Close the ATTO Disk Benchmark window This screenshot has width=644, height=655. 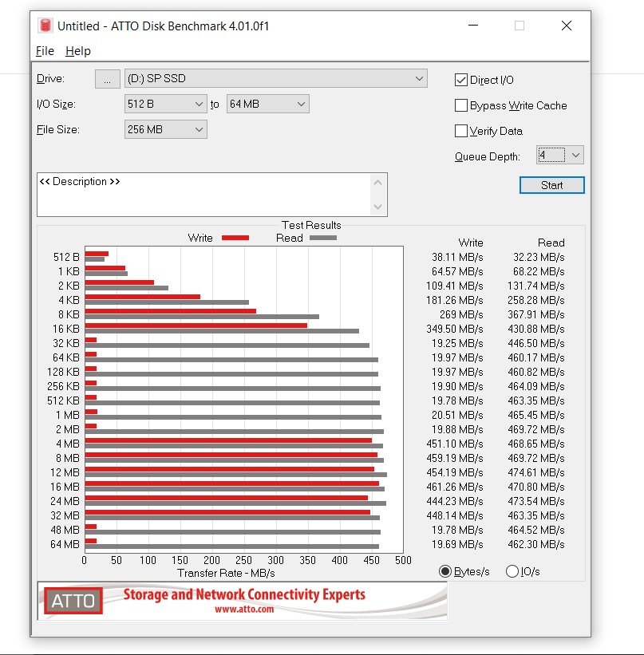567,26
